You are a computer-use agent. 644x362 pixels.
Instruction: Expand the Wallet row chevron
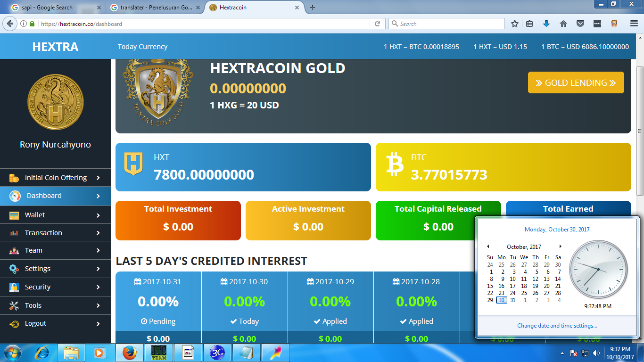pyautogui.click(x=98, y=215)
